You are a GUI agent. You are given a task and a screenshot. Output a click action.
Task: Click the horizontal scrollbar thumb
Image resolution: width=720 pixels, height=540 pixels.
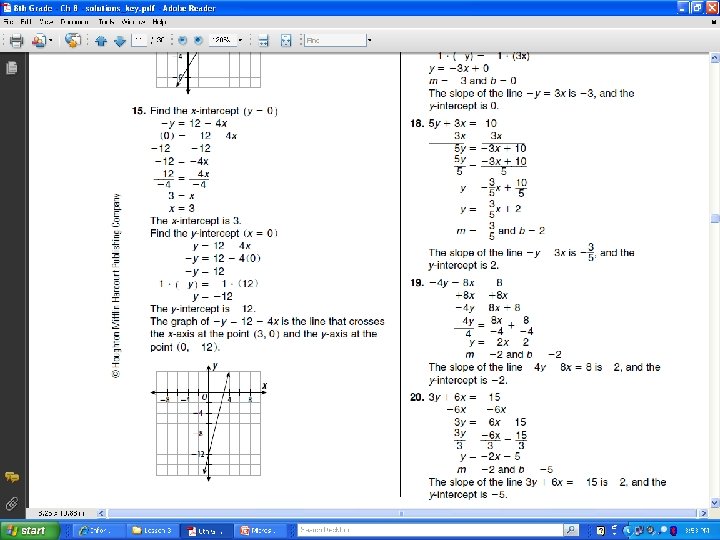[x=402, y=513]
